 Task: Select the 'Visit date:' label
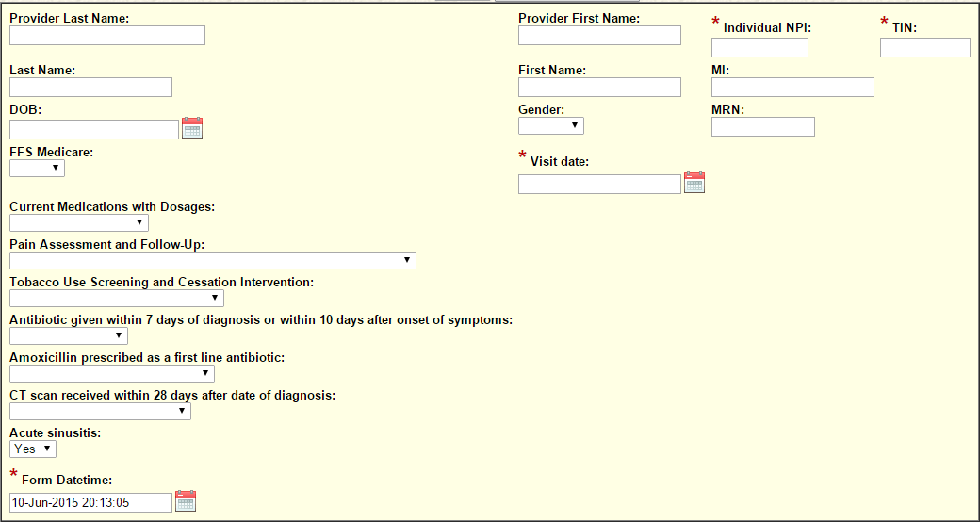tap(560, 162)
